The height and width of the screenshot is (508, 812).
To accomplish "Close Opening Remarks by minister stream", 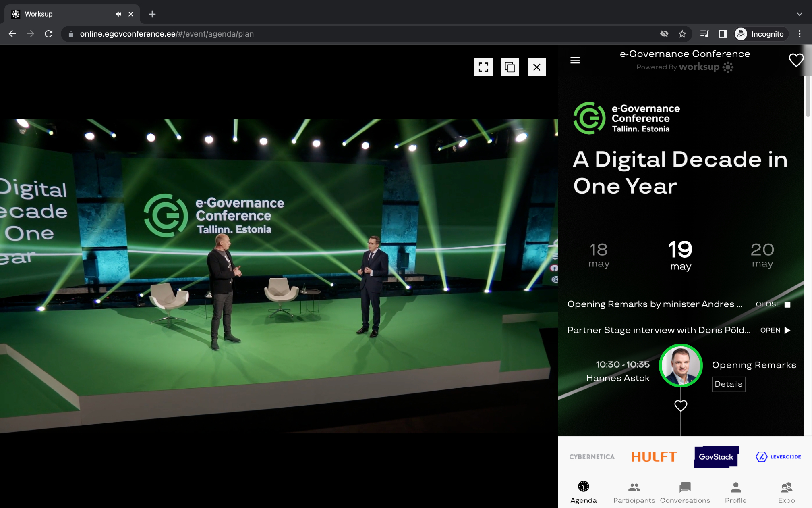I will pos(773,304).
